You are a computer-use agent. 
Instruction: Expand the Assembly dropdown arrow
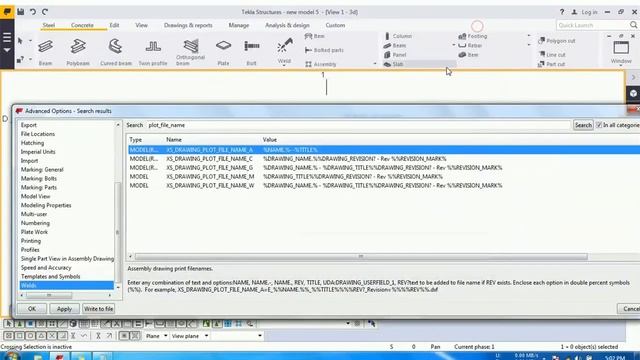pyautogui.click(x=375, y=64)
